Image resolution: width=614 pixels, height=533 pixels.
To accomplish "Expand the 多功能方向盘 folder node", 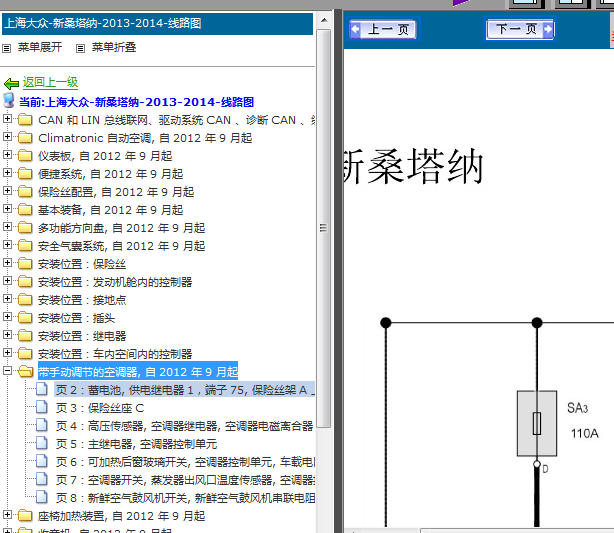I will click(x=7, y=226).
